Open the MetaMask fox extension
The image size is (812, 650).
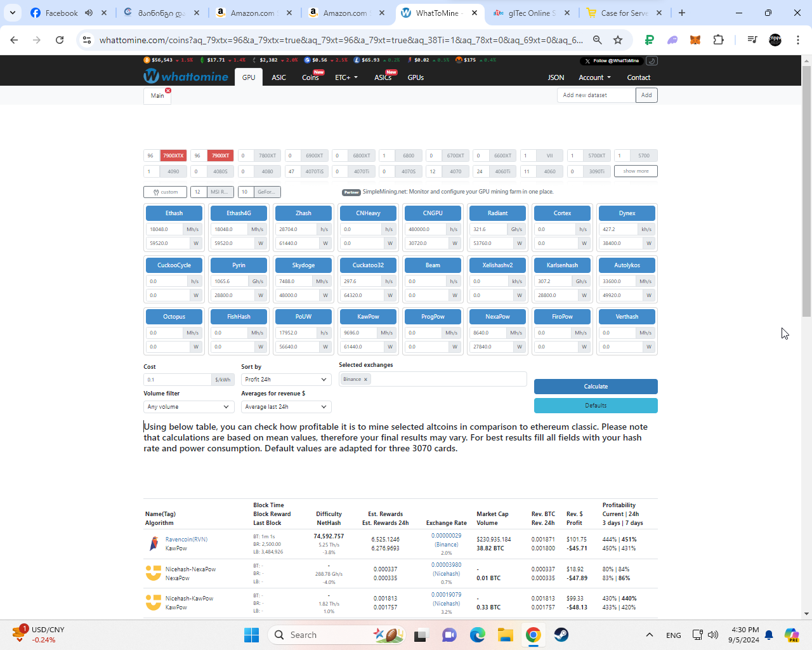click(695, 40)
